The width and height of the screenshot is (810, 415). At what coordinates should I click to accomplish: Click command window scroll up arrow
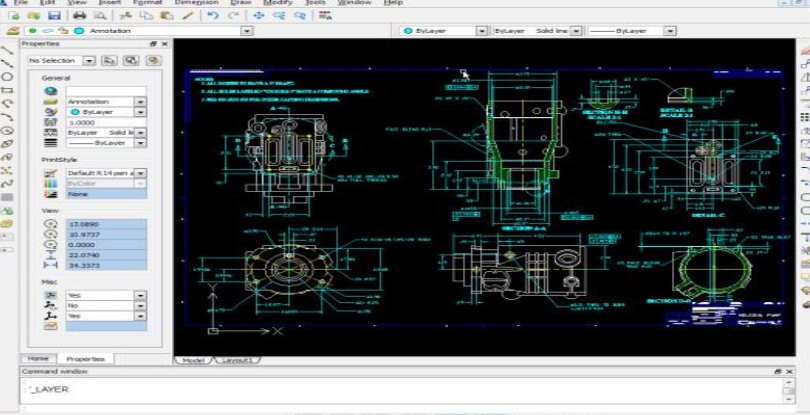789,382
